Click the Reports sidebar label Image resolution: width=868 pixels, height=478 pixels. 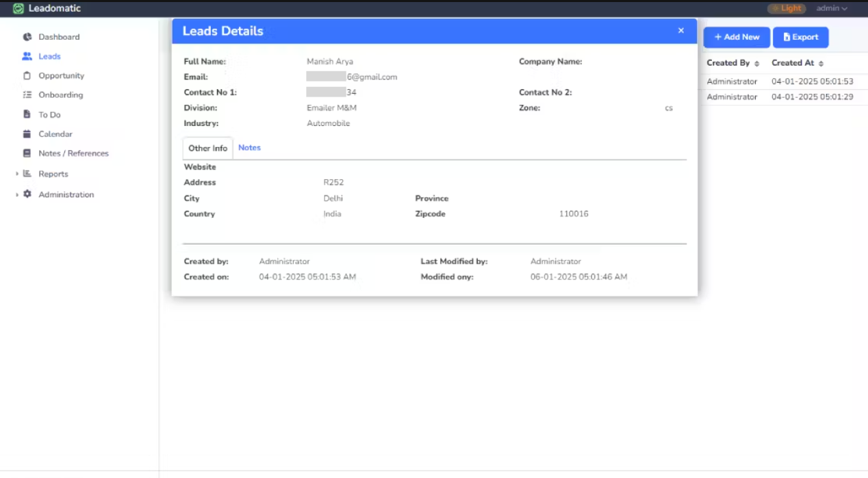(x=53, y=174)
